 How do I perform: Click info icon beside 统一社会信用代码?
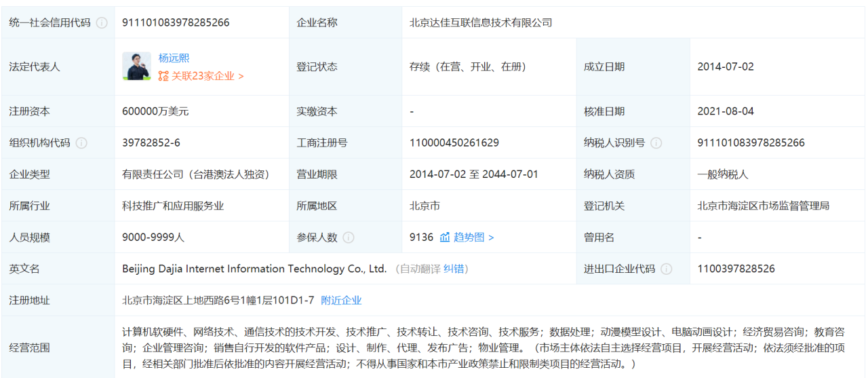click(102, 22)
